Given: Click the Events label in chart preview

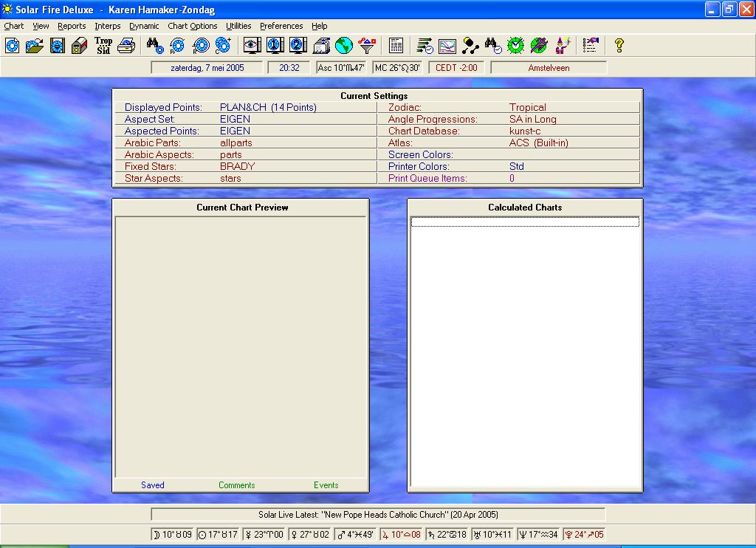Looking at the screenshot, I should pos(326,485).
